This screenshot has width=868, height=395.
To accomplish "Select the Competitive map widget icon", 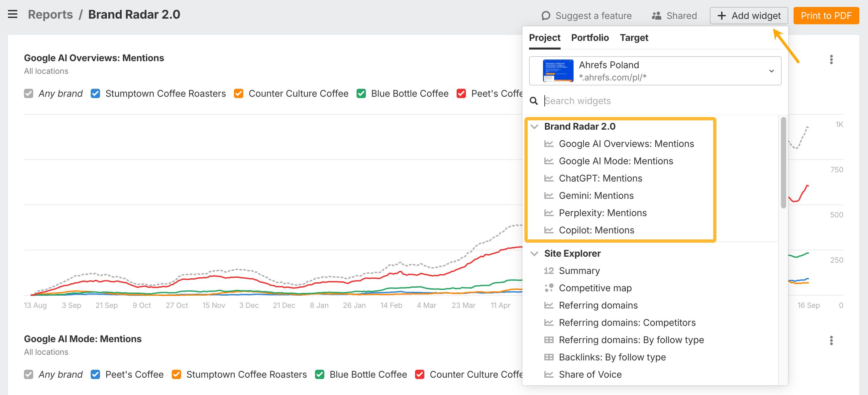I will point(549,288).
